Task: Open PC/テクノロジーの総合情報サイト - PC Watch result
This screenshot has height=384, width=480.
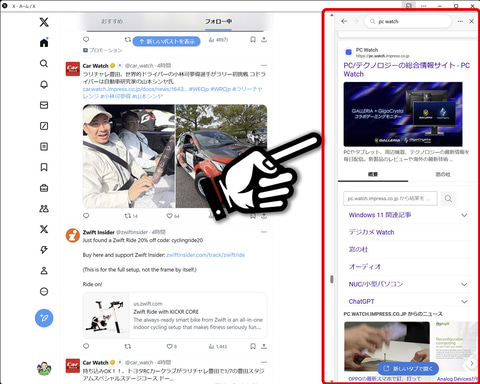Action: point(407,69)
